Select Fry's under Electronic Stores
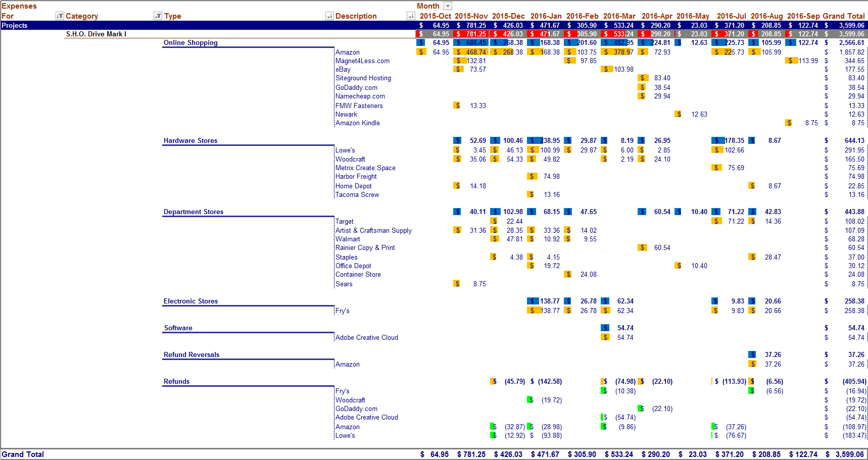 pyautogui.click(x=343, y=311)
